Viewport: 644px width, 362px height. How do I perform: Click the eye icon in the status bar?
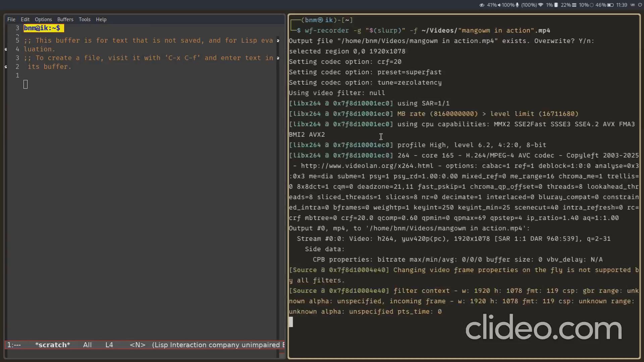click(482, 5)
